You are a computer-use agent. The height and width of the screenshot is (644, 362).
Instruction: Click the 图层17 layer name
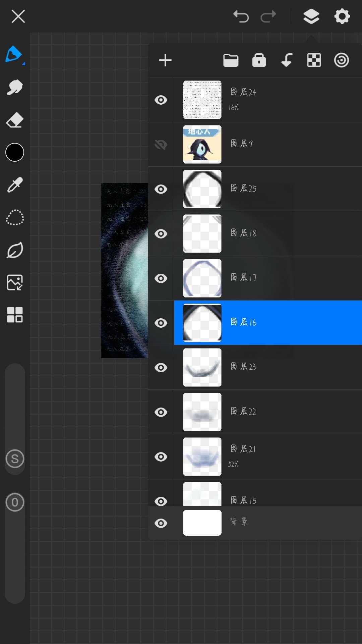click(243, 277)
